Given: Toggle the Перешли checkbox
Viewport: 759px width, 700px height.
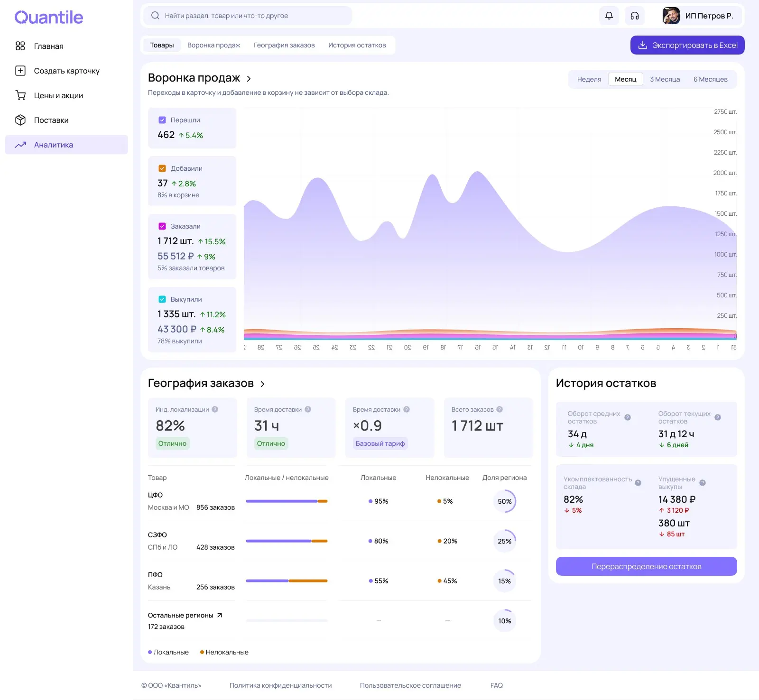Looking at the screenshot, I should coord(162,120).
